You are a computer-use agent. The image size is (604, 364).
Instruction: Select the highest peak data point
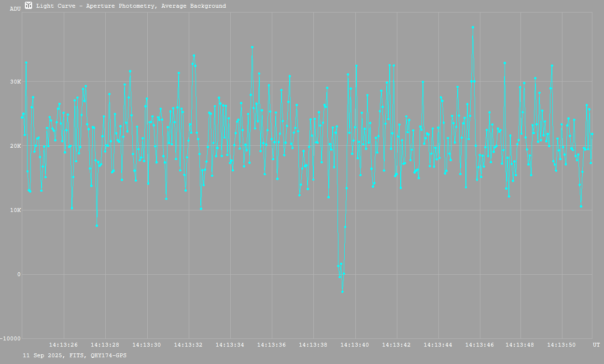473,28
